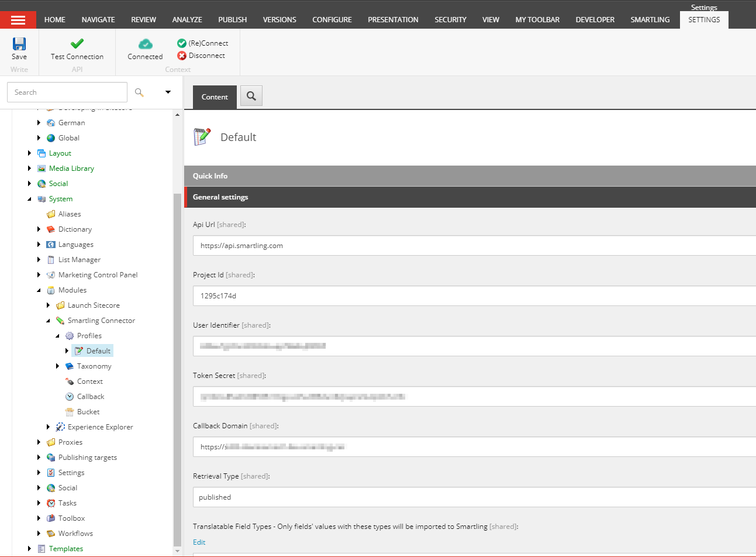Image resolution: width=756 pixels, height=557 pixels.
Task: Click the Marketing Control Panel icon
Action: click(x=51, y=275)
